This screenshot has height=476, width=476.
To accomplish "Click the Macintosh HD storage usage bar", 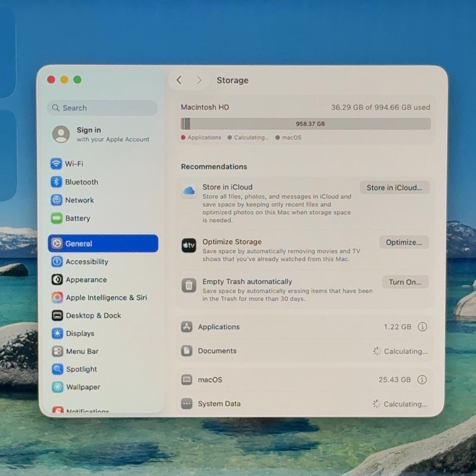I will (x=306, y=124).
